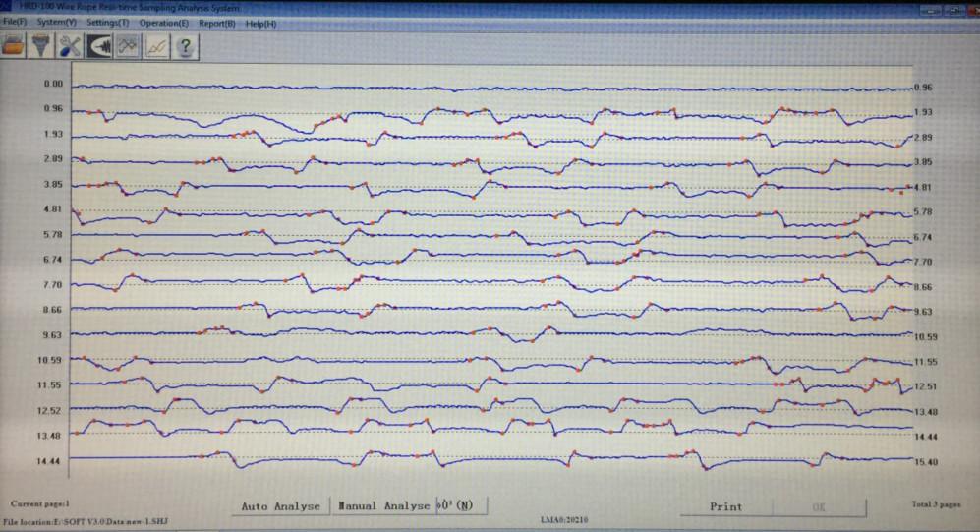The image size is (980, 532).
Task: Open the Help(H) menu
Action: pyautogui.click(x=260, y=22)
